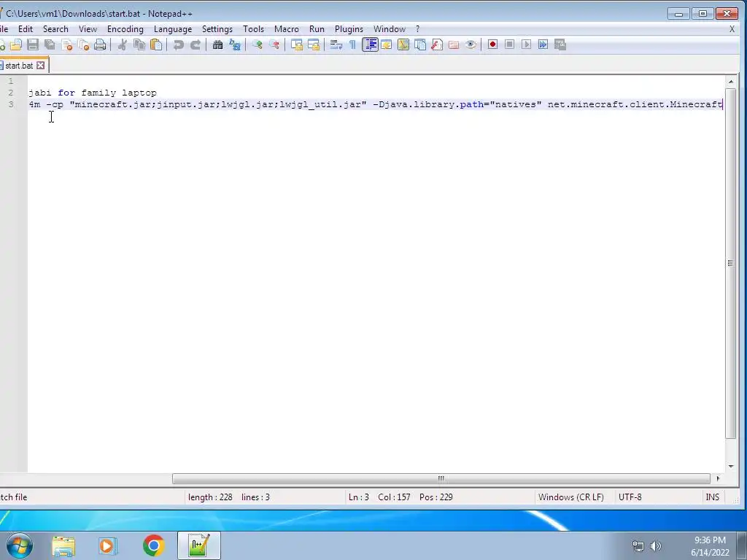Open the Language menu
The image size is (747, 560).
click(x=173, y=29)
